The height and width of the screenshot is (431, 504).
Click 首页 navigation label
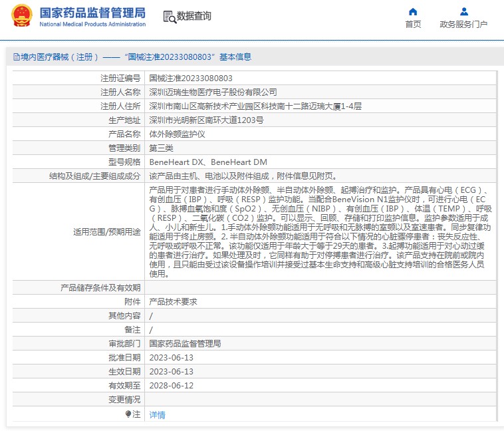tap(413, 25)
